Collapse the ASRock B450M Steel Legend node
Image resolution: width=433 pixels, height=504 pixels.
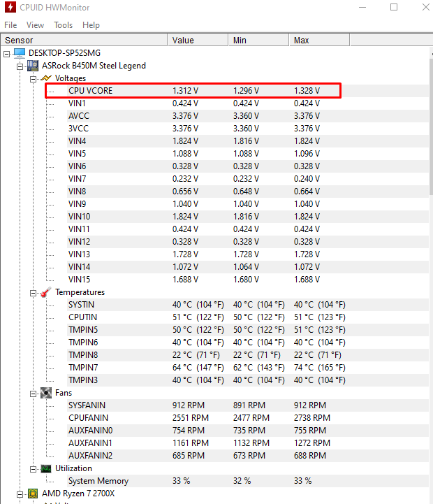pyautogui.click(x=20, y=67)
